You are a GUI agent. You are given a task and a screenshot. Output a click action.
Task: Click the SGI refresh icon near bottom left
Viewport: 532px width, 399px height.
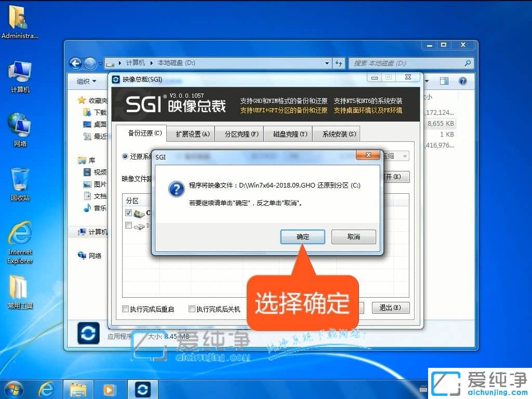pyautogui.click(x=88, y=333)
